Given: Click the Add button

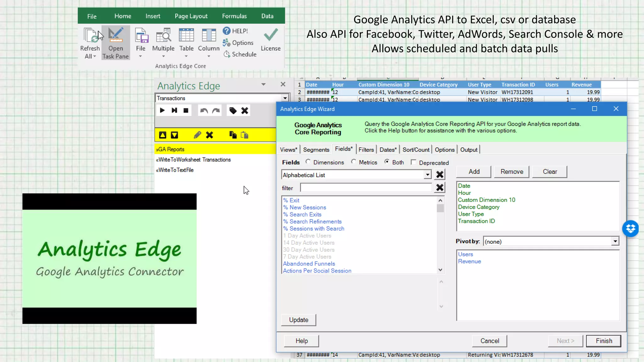Looking at the screenshot, I should [474, 172].
